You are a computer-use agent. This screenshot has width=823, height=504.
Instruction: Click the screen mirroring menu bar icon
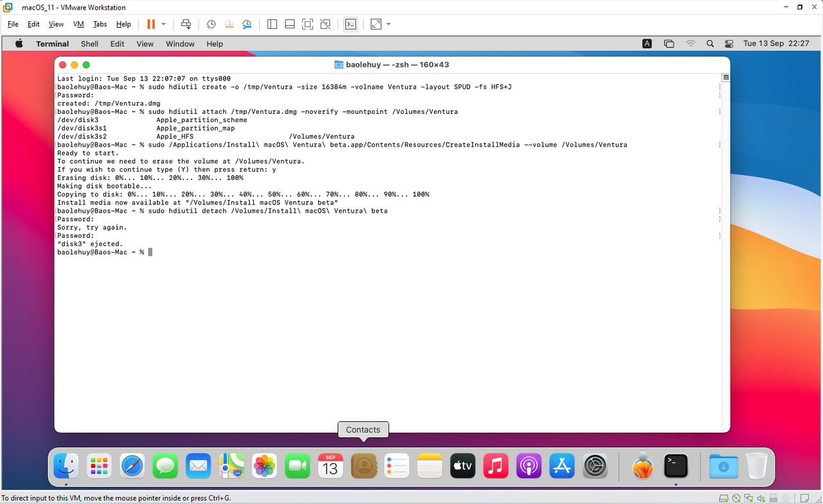pyautogui.click(x=669, y=44)
